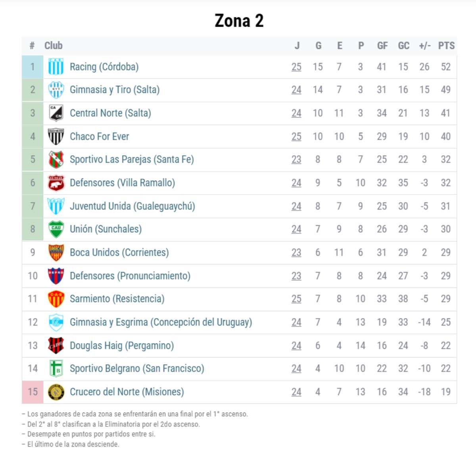Viewport: 476px width, 457px height.
Task: Click the Sportivo Belgrano crest icon
Action: [56, 368]
